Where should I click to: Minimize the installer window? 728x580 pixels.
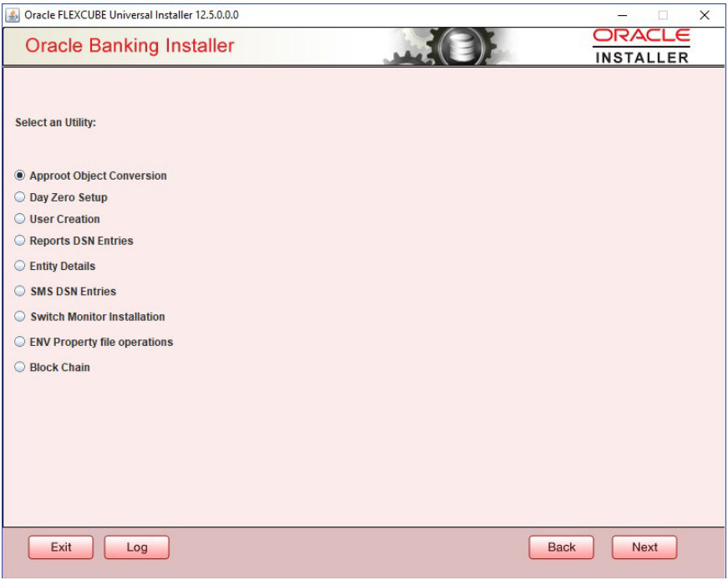(x=622, y=15)
